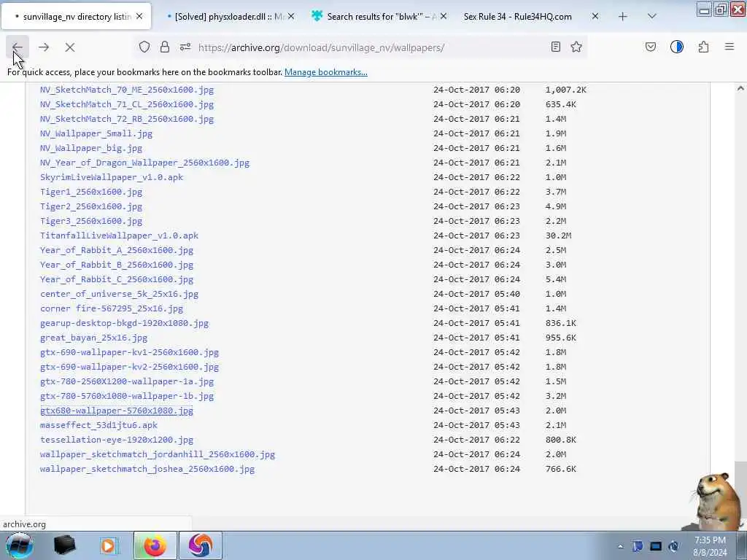Open the Pocket save icon
Image resolution: width=747 pixels, height=560 pixels.
651,47
